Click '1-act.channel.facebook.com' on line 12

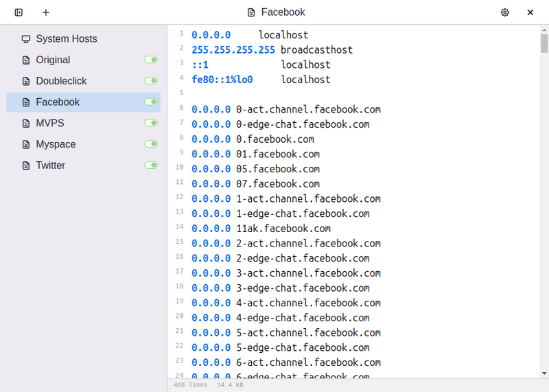point(308,198)
